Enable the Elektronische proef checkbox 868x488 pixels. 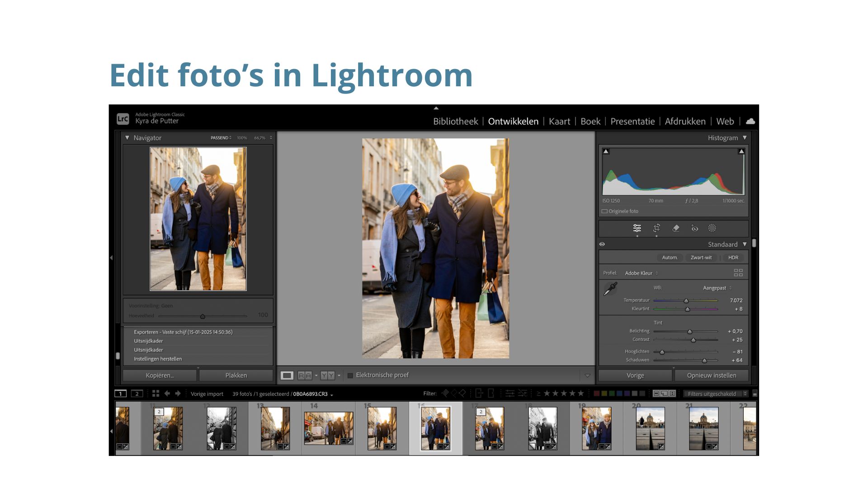tap(350, 375)
